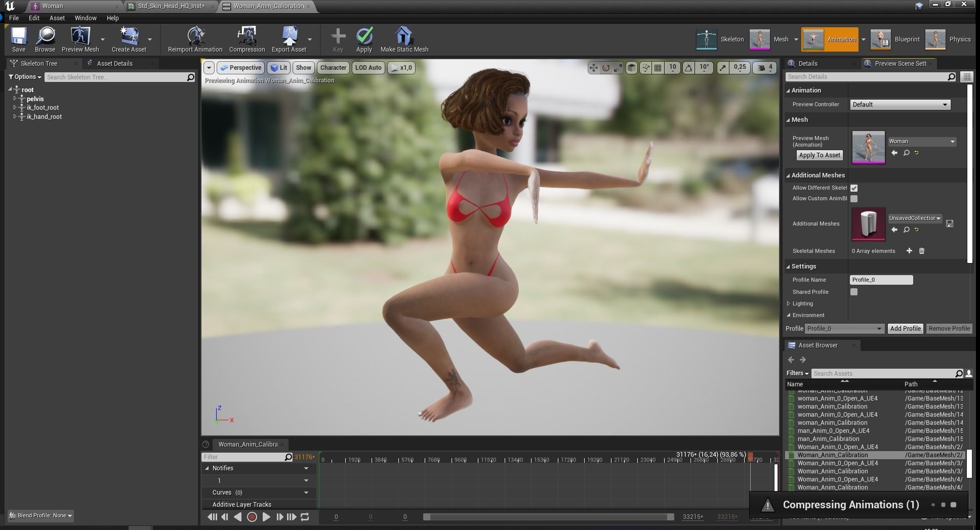980x530 pixels.
Task: Open the LOD Auto menu
Action: 368,68
